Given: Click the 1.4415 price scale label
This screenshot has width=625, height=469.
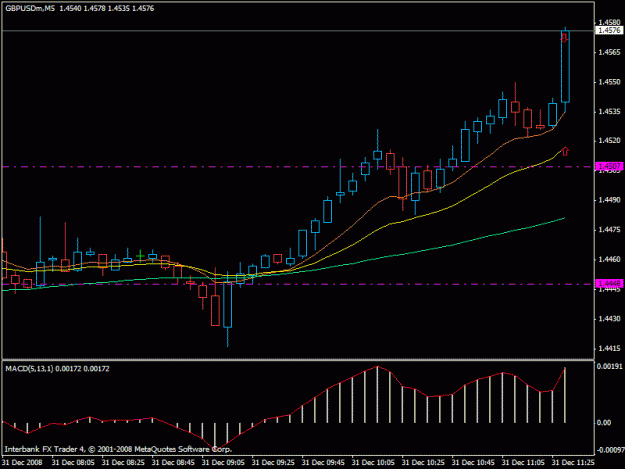Looking at the screenshot, I should tap(609, 348).
